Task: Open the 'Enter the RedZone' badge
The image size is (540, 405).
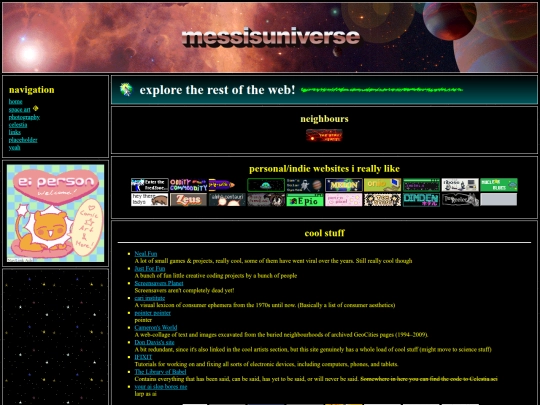Action: point(149,185)
